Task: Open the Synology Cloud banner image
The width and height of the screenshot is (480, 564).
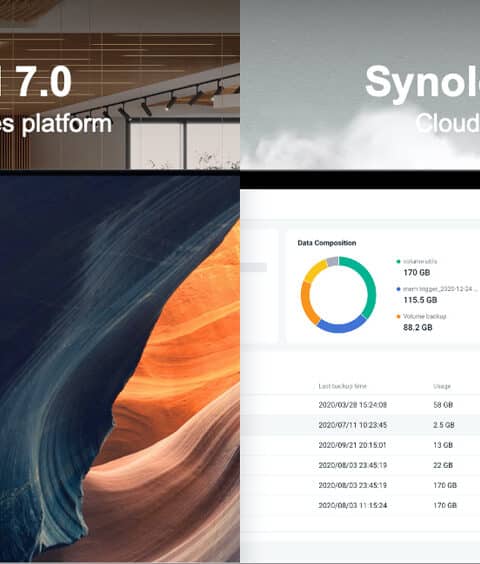Action: [360, 85]
